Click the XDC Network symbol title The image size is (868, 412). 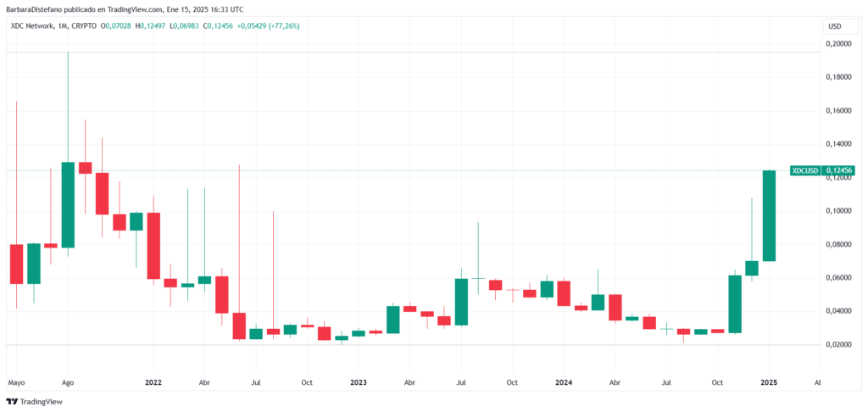pyautogui.click(x=31, y=26)
